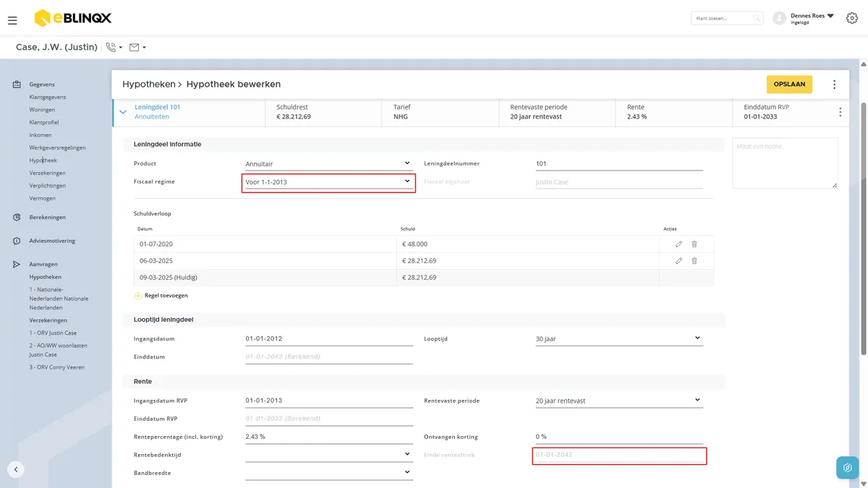868x488 pixels.
Task: Open the Dennes Roes user menu
Action: (x=812, y=18)
